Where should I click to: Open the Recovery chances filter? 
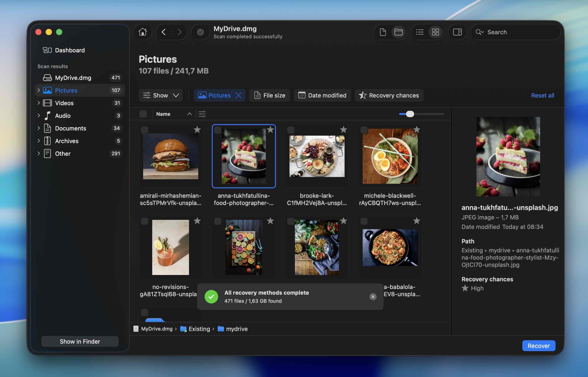pyautogui.click(x=389, y=95)
